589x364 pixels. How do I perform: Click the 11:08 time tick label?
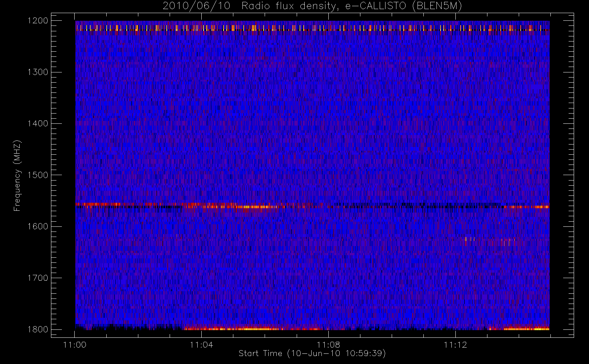click(328, 345)
